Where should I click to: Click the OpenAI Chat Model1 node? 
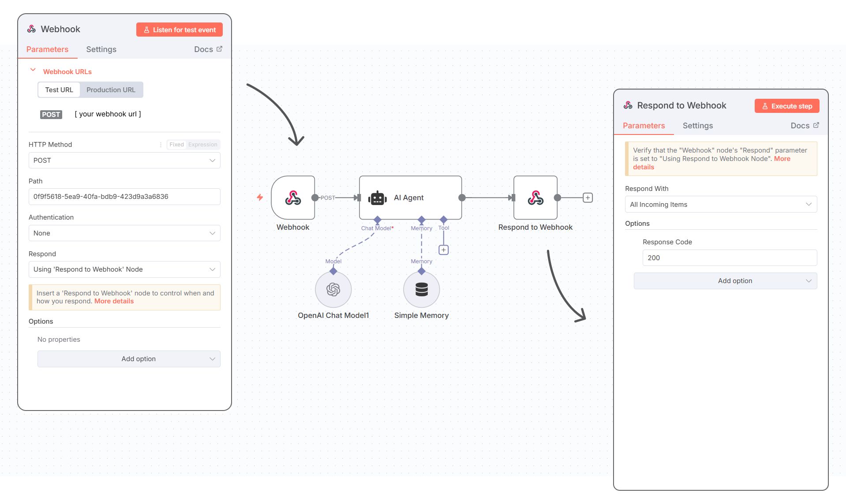333,290
